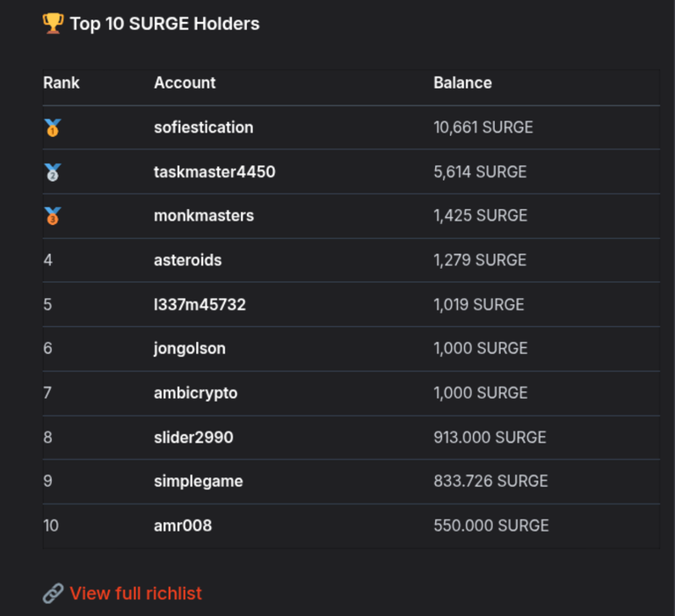Click the Balance column header

pyautogui.click(x=462, y=83)
